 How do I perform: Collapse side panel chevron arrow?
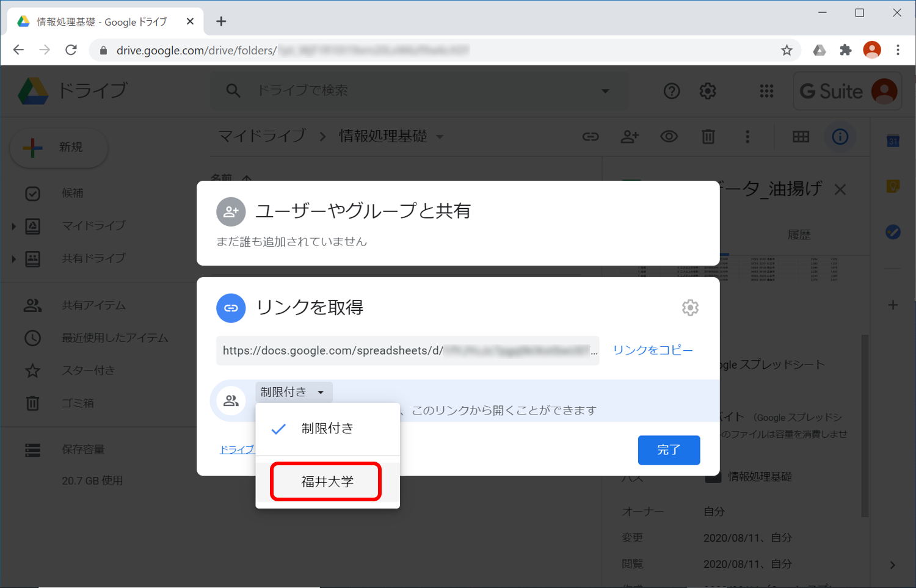pos(893,565)
